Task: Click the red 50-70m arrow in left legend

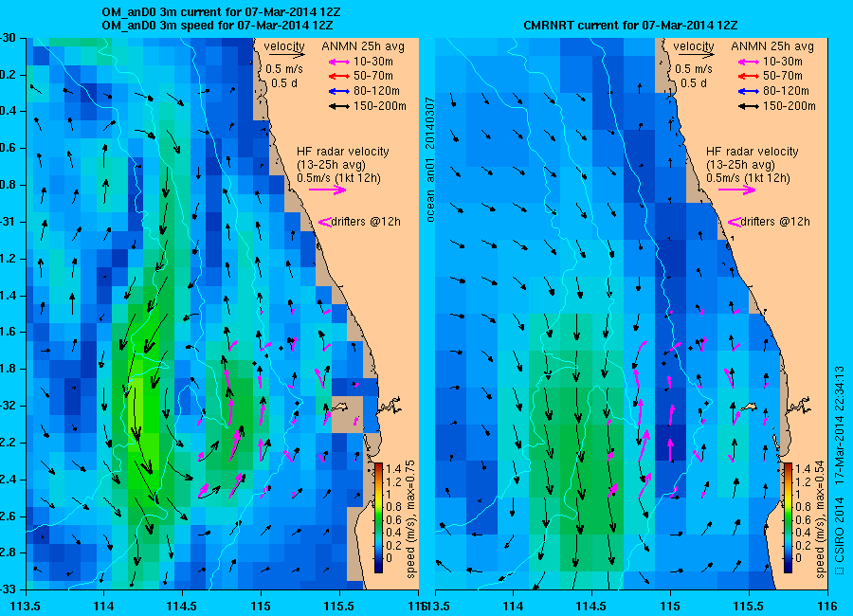Action: [x=339, y=77]
